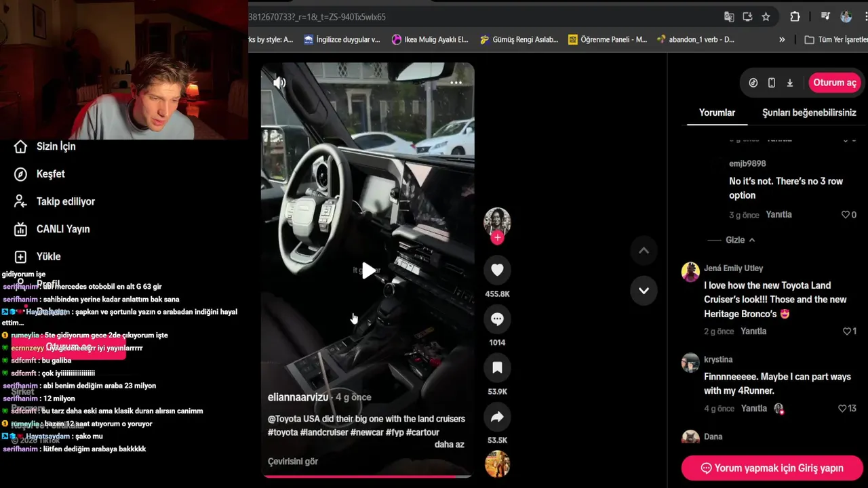Open Tüm Yer İşaretleri bookmarks folder
Screen dimensions: 868x488
point(835,40)
